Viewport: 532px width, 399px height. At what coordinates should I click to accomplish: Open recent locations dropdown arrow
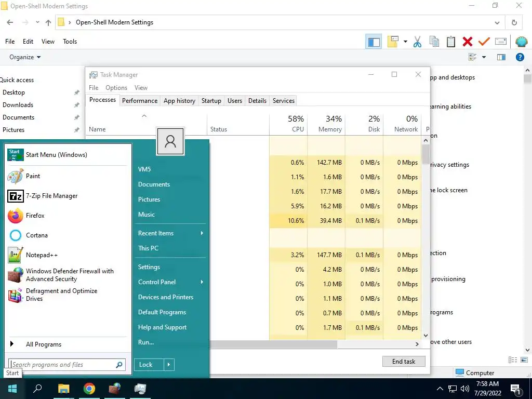click(x=37, y=22)
